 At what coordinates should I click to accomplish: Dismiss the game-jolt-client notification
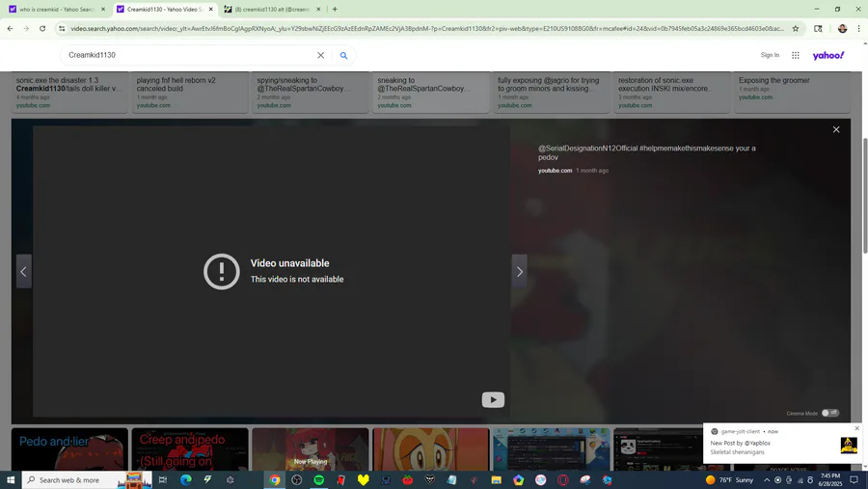pos(857,428)
